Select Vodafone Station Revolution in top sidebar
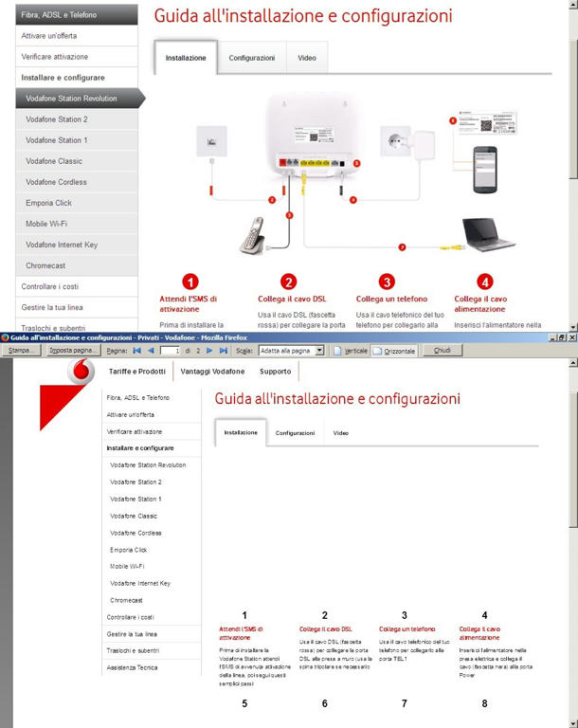The height and width of the screenshot is (728, 578). tap(79, 99)
